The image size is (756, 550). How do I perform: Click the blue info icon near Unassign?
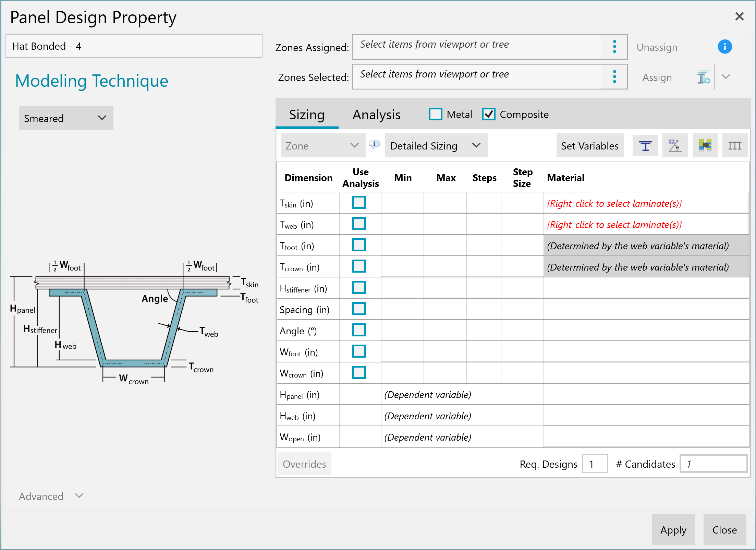725,47
